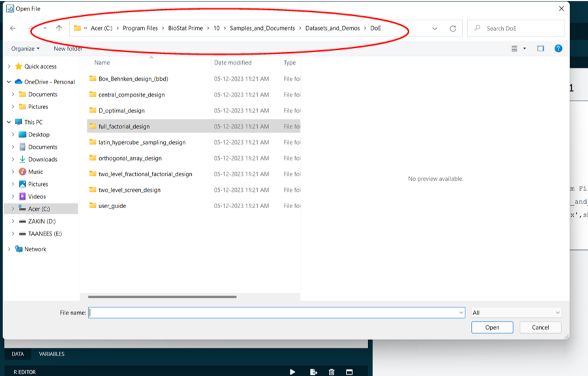Screen dimensions: 588x376
Task: Select the D_optimal_design folder
Action: pos(194,110)
